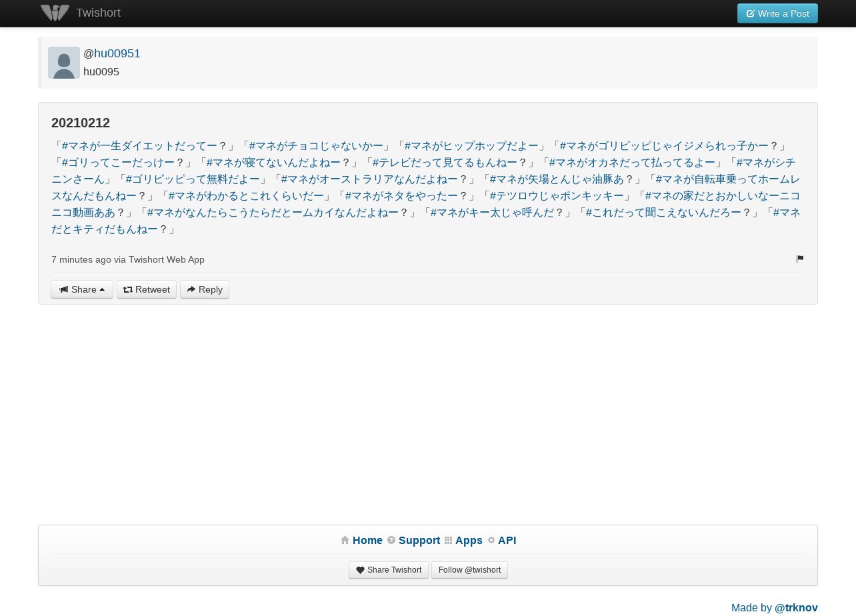Open hashtag #マネがなんたらこうたらだとームカイなんだよねー
The height and width of the screenshot is (616, 856).
pyautogui.click(x=273, y=213)
